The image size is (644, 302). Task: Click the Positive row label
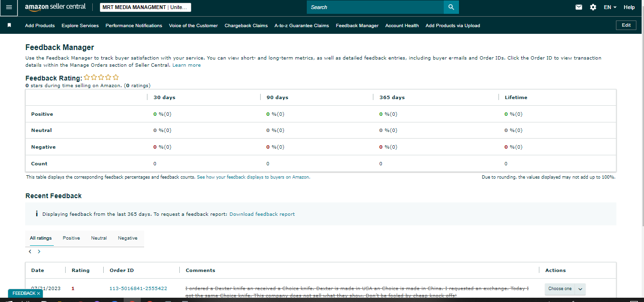(x=42, y=114)
